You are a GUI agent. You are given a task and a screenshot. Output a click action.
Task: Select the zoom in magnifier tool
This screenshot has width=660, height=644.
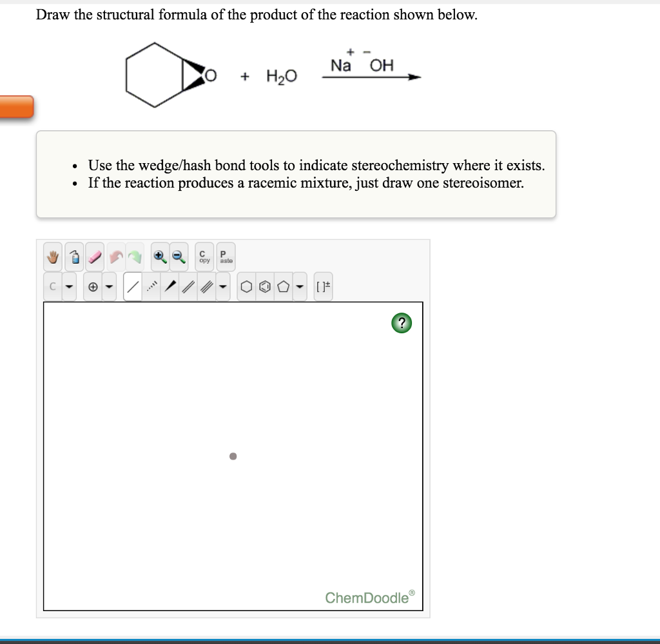(x=159, y=257)
